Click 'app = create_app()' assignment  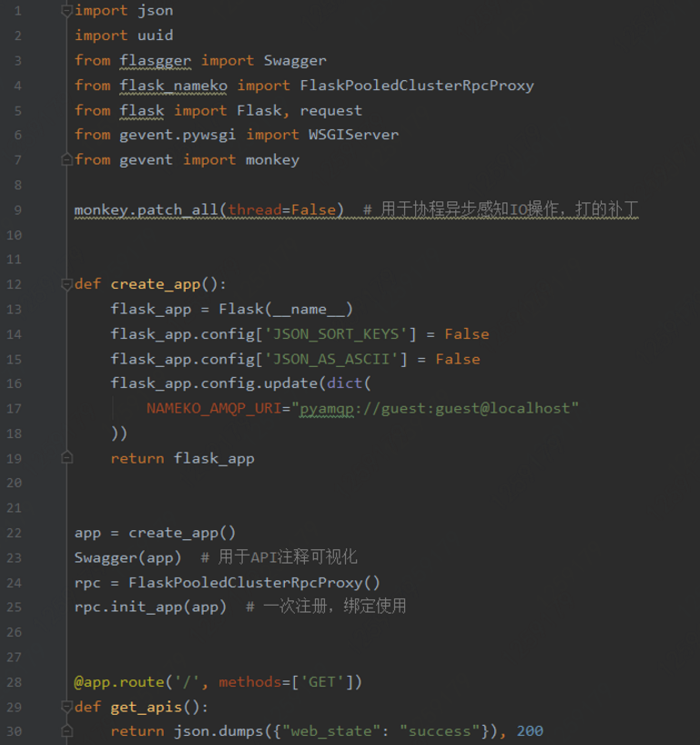(x=155, y=533)
